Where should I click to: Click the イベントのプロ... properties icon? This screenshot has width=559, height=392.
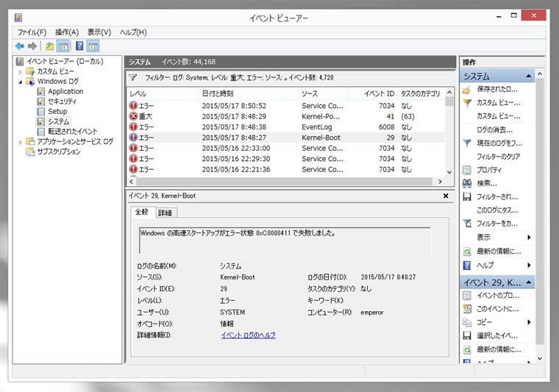pyautogui.click(x=466, y=296)
